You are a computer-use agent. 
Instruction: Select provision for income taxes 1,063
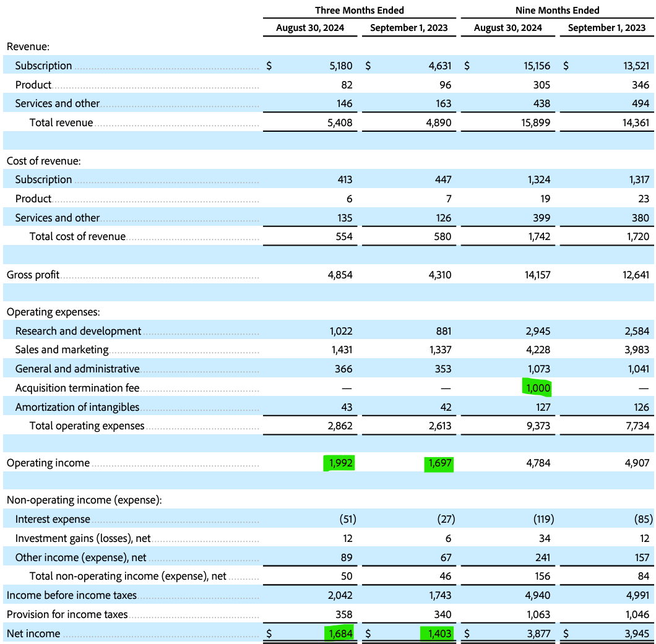(538, 615)
